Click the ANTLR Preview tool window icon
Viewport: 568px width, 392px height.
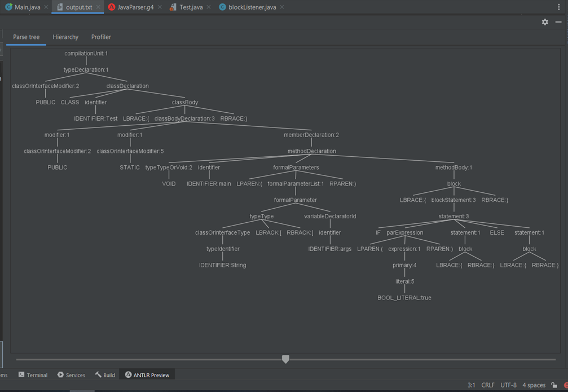coord(147,375)
